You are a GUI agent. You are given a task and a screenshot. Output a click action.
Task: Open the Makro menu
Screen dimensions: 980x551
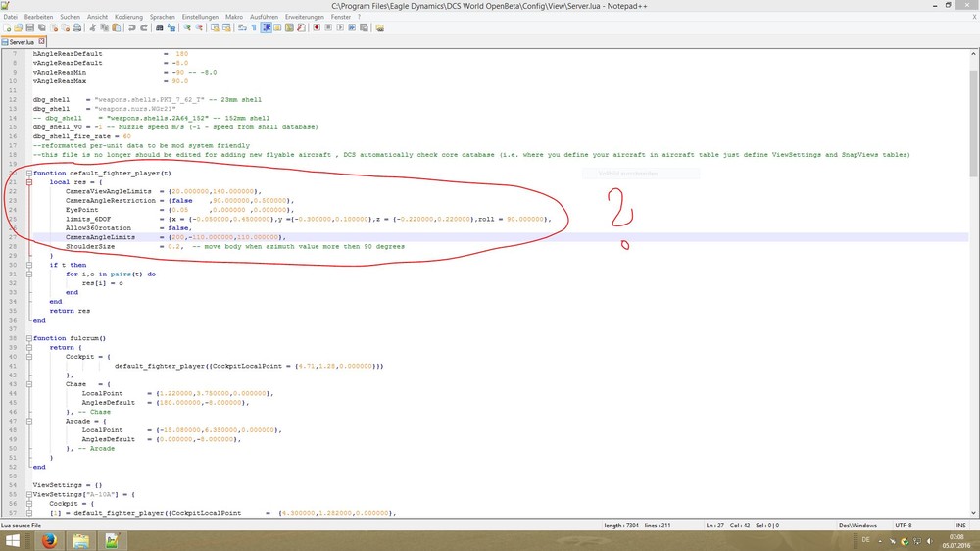[x=234, y=17]
